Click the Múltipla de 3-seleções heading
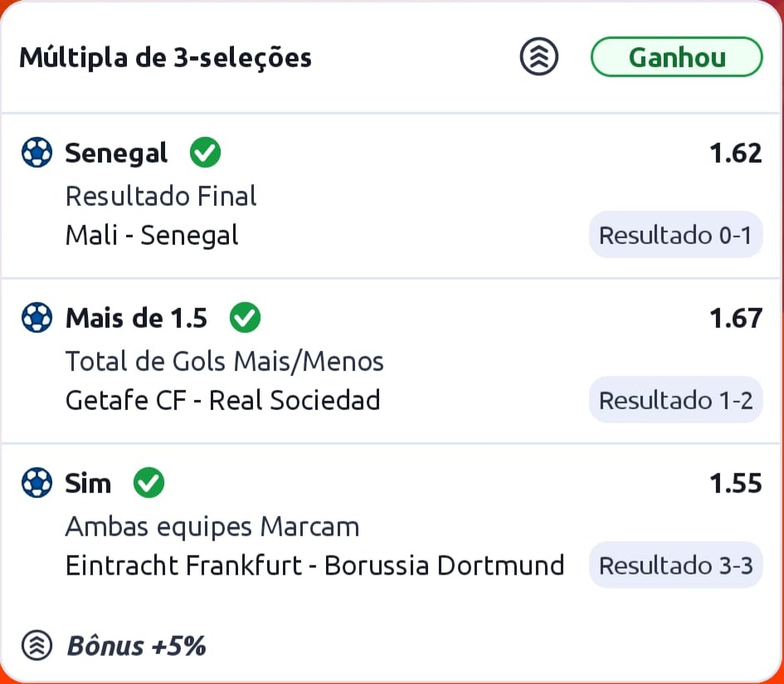The height and width of the screenshot is (684, 784). point(165,58)
